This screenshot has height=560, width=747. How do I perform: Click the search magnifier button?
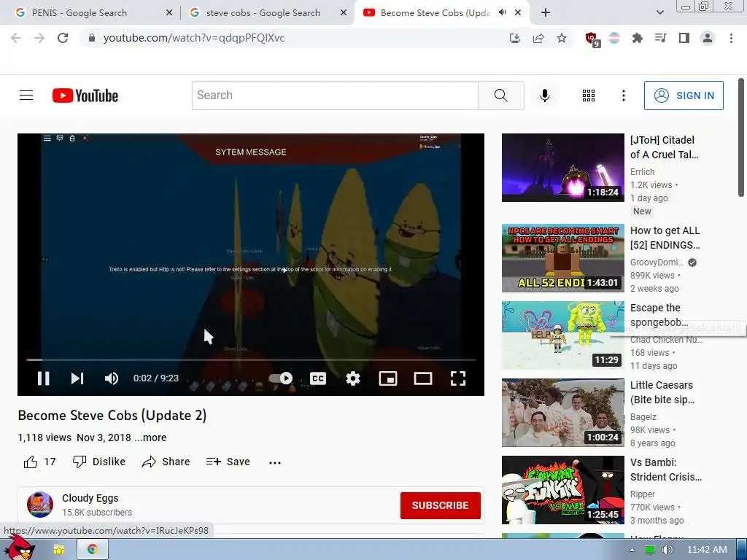pos(501,96)
